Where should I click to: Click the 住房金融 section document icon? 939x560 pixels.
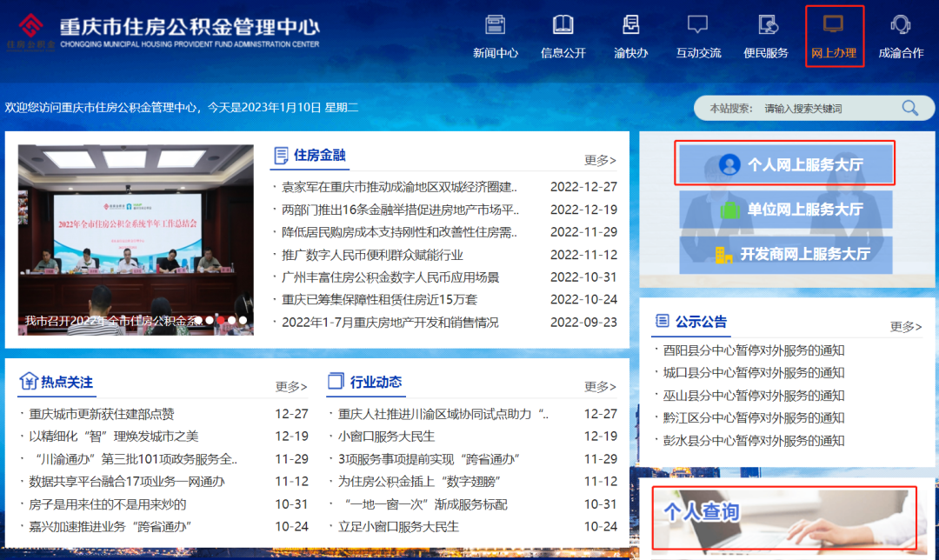pos(280,155)
